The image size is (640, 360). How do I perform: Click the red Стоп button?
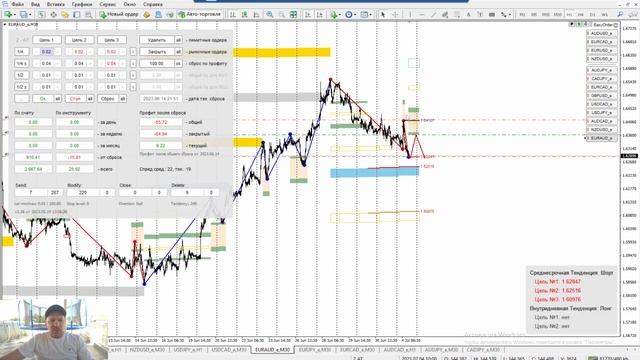[x=75, y=99]
